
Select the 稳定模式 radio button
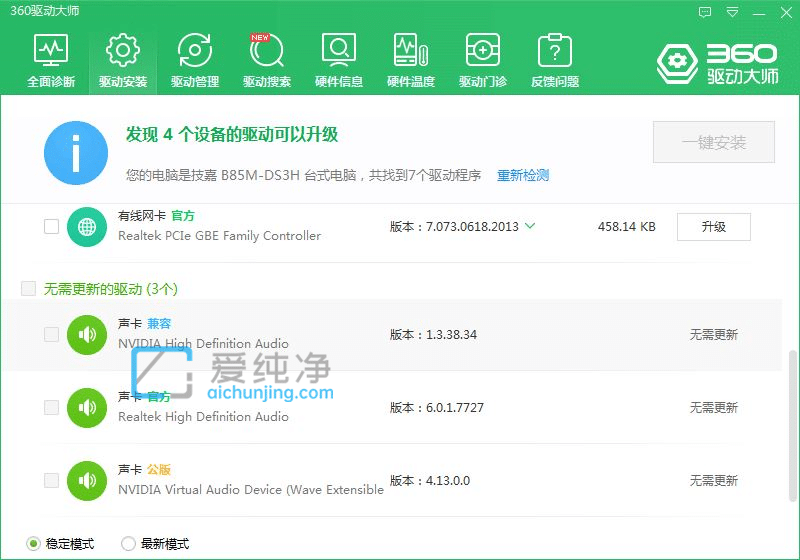coord(34,544)
